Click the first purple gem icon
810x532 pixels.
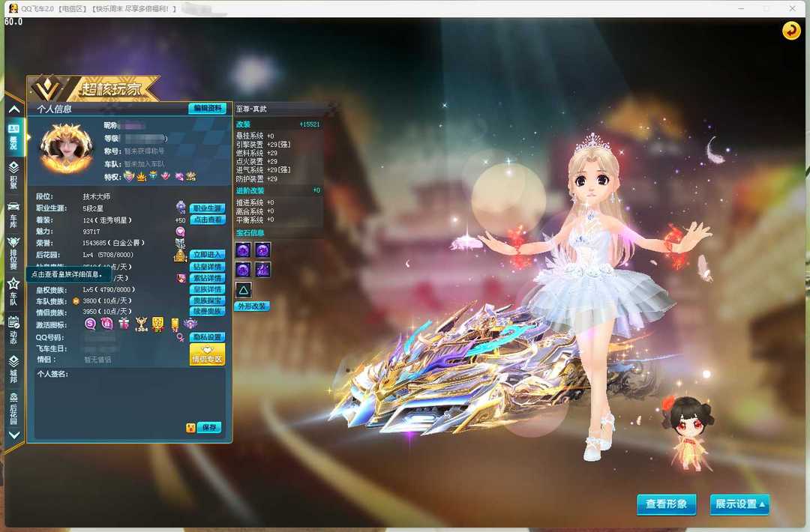(x=243, y=250)
